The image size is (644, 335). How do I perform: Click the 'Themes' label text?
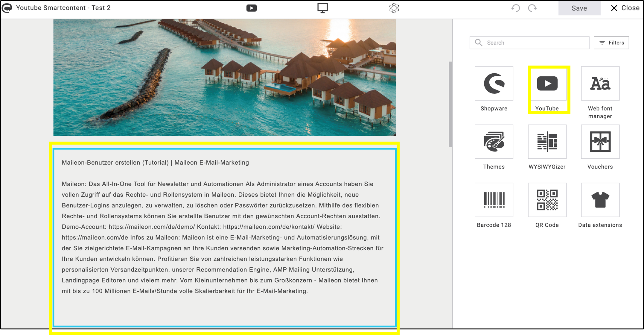click(x=494, y=167)
